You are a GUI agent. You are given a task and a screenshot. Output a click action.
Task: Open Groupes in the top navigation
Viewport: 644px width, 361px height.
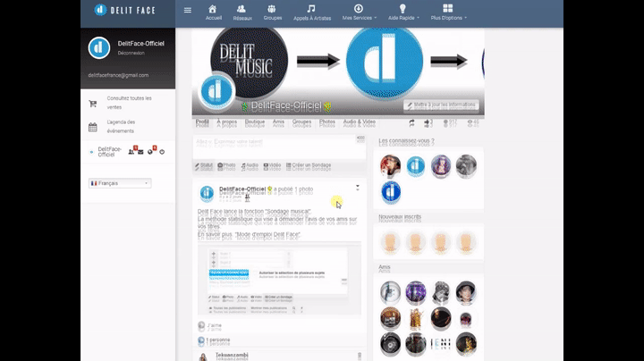[273, 12]
